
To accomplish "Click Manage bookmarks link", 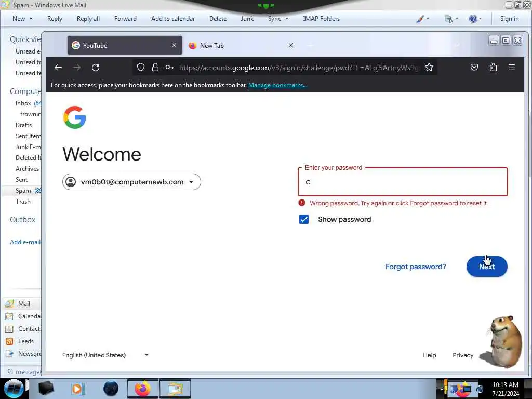I will click(277, 85).
